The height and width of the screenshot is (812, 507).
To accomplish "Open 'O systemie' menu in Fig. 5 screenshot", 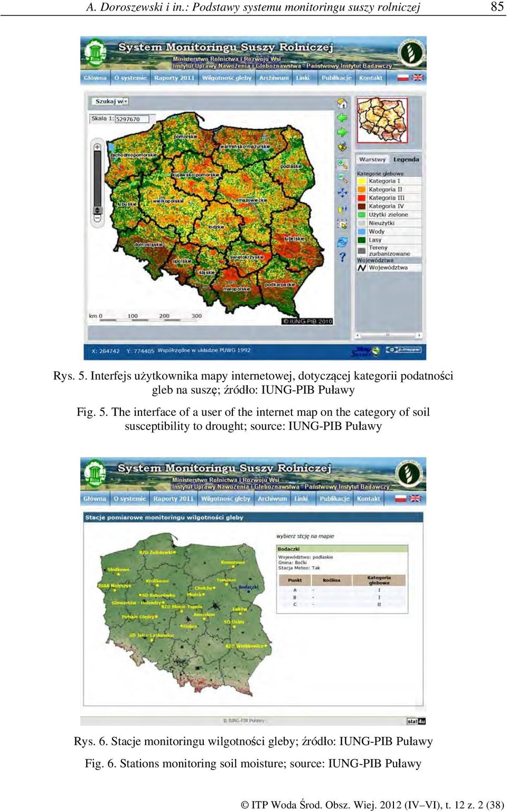I will tap(130, 78).
